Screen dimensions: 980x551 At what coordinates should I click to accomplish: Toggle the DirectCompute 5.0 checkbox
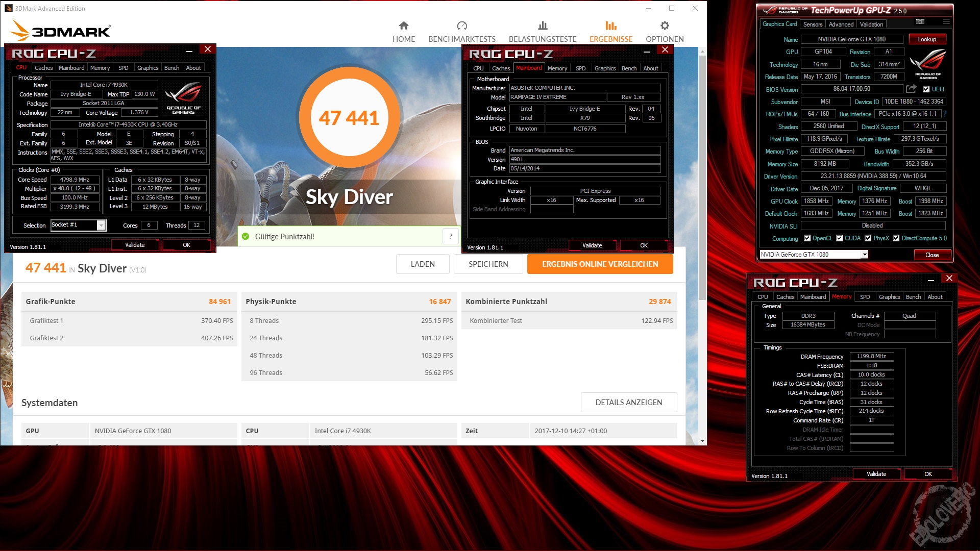tap(896, 238)
